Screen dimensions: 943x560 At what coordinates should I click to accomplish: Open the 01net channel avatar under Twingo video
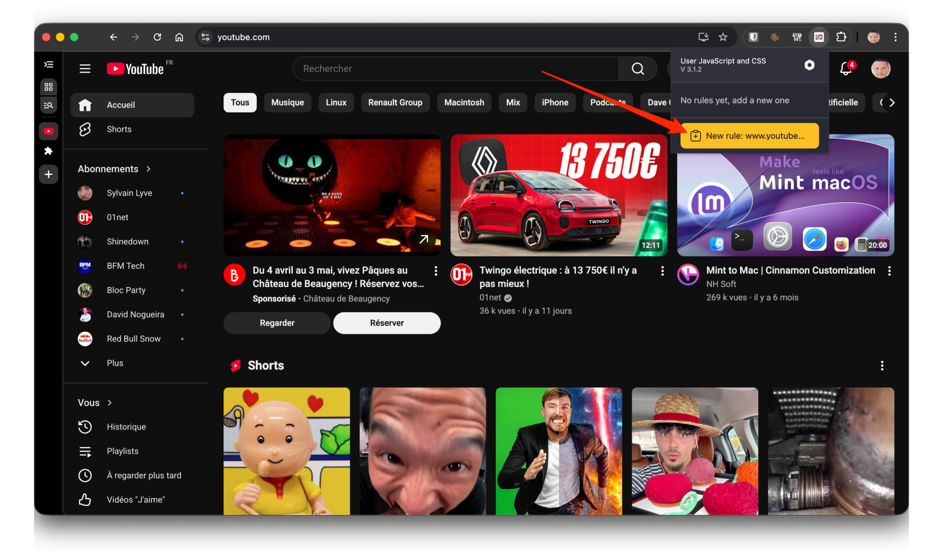(x=461, y=274)
